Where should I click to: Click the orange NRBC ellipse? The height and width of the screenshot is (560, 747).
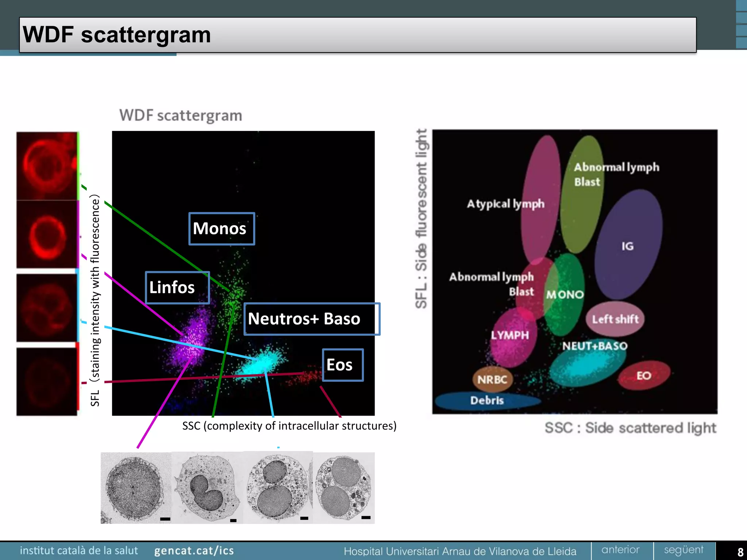492,380
